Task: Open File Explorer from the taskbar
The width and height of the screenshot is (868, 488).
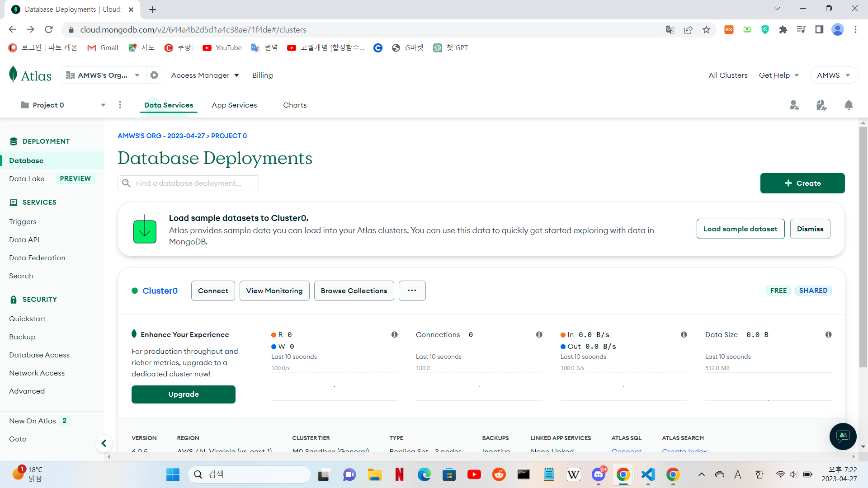Action: pos(374,474)
